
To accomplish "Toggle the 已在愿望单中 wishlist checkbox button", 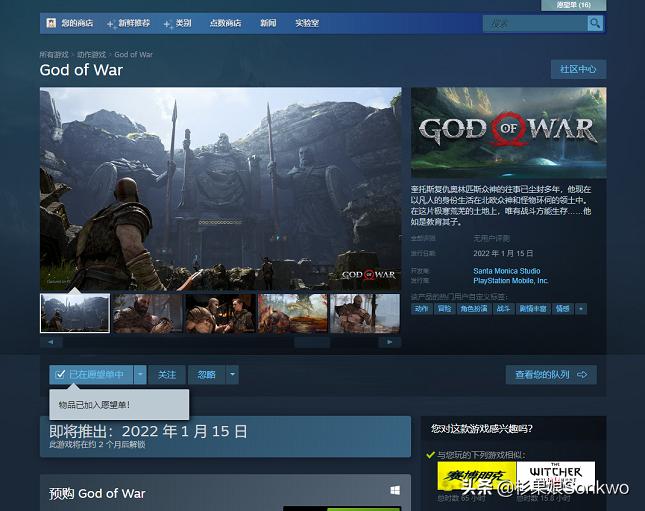I will click(x=91, y=374).
